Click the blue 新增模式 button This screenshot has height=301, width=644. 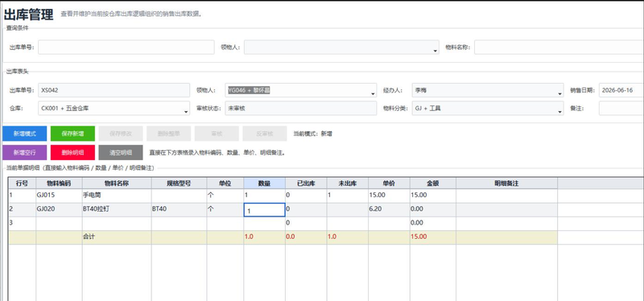tap(25, 134)
